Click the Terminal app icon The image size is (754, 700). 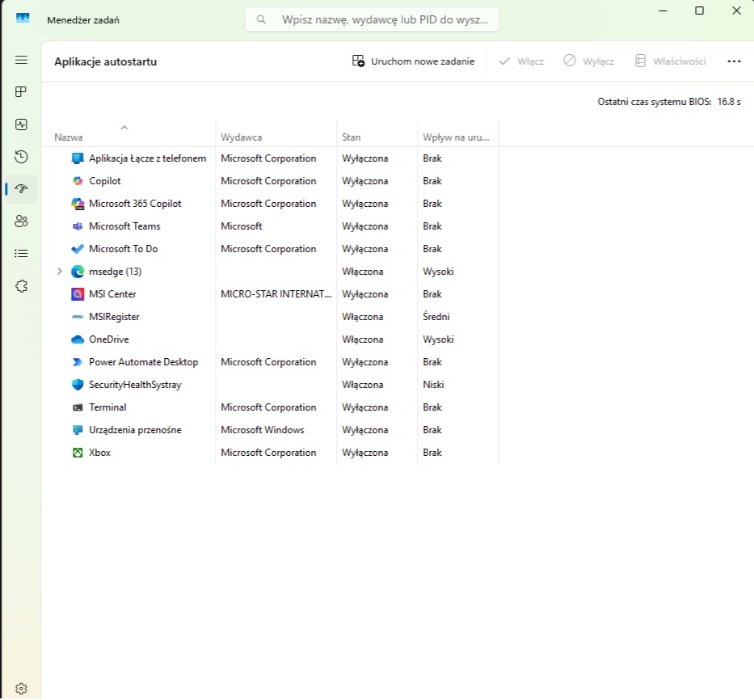point(78,407)
